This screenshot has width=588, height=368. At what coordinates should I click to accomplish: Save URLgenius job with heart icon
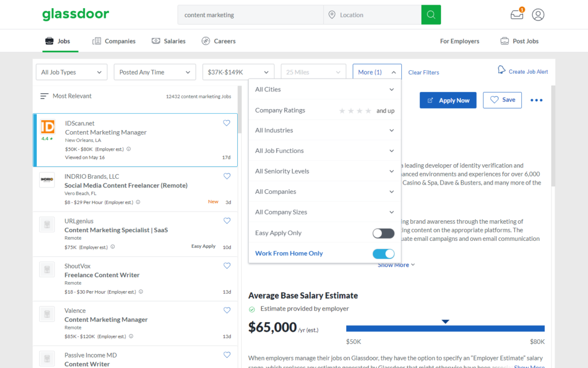pyautogui.click(x=227, y=221)
